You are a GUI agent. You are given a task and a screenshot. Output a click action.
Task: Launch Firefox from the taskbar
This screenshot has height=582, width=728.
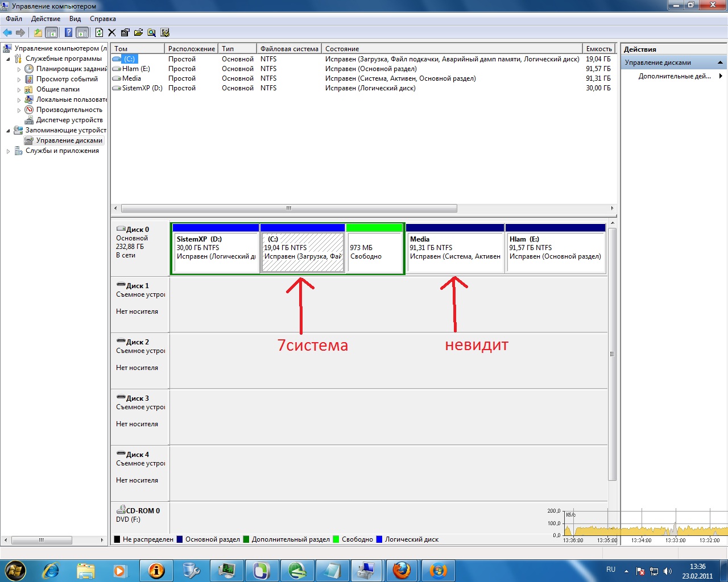(x=402, y=570)
